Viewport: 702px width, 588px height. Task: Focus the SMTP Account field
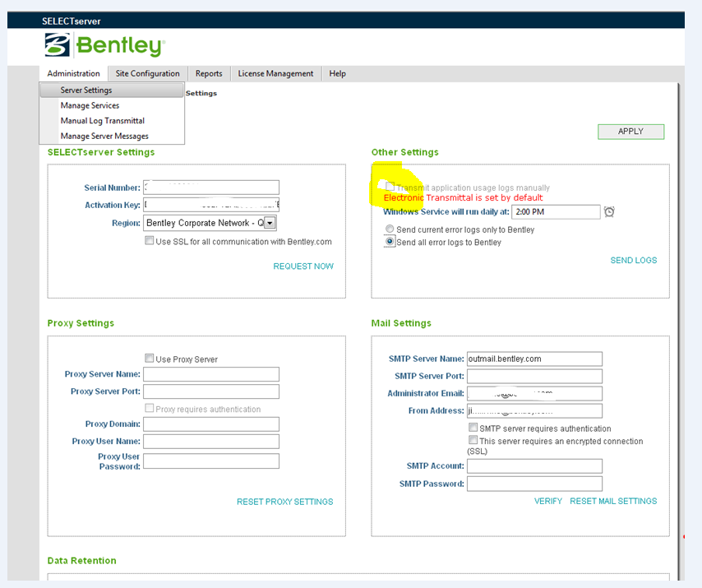pos(534,466)
